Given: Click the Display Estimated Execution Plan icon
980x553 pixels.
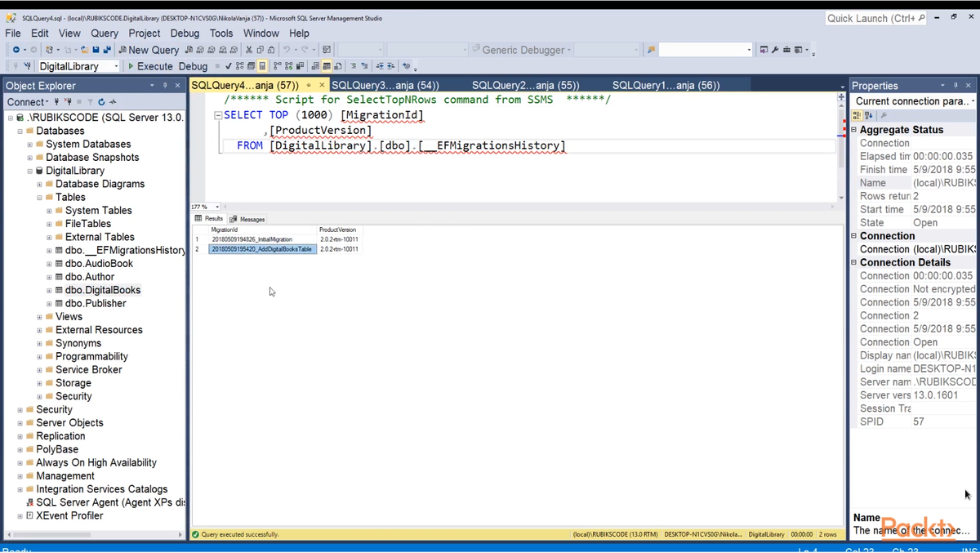Looking at the screenshot, I should tap(240, 66).
